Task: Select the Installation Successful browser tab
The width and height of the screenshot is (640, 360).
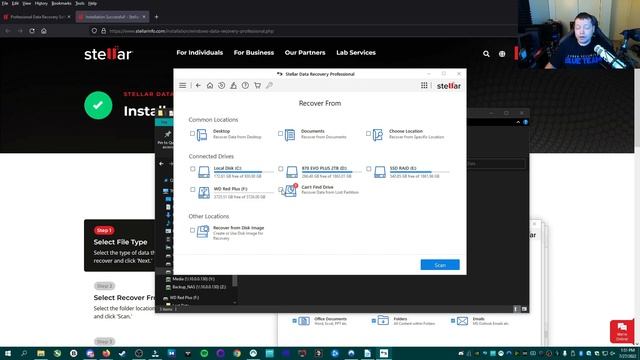Action: 112,17
